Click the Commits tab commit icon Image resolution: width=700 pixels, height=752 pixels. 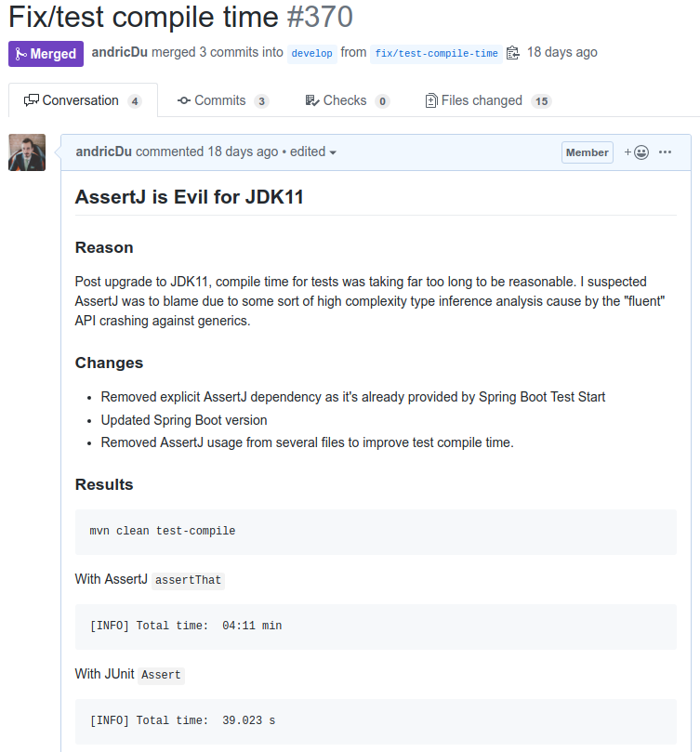(183, 100)
